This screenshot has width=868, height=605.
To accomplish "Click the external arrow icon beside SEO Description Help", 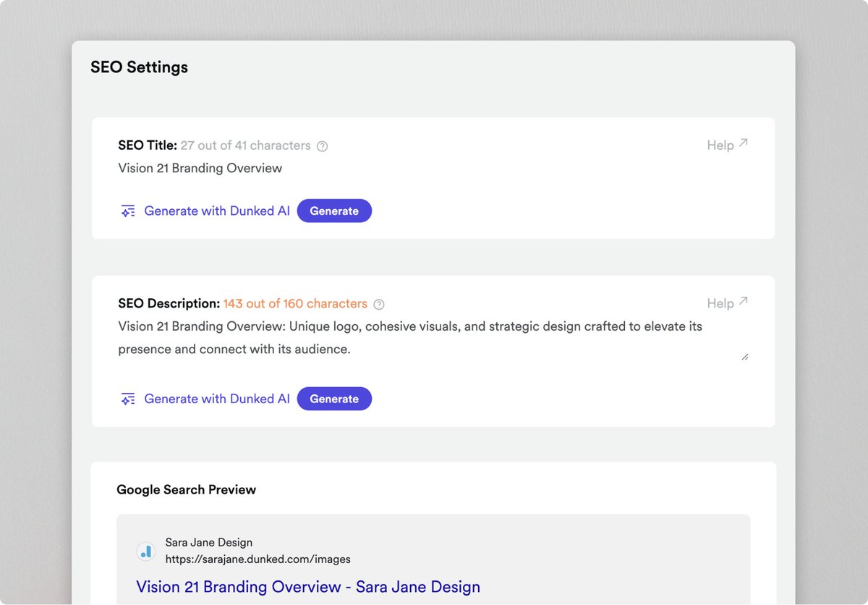I will coord(743,302).
